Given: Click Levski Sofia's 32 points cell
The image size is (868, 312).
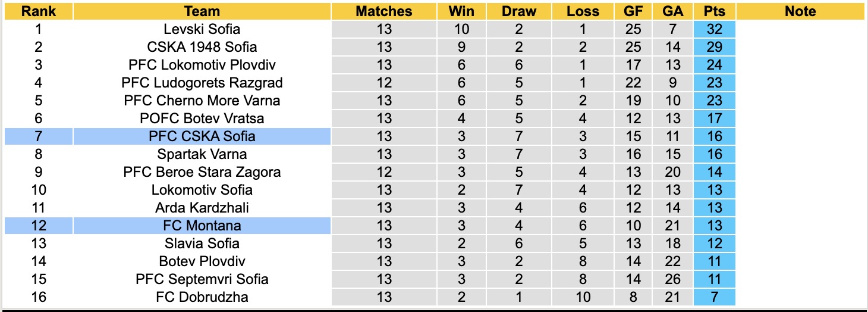Looking at the screenshot, I should tap(714, 29).
